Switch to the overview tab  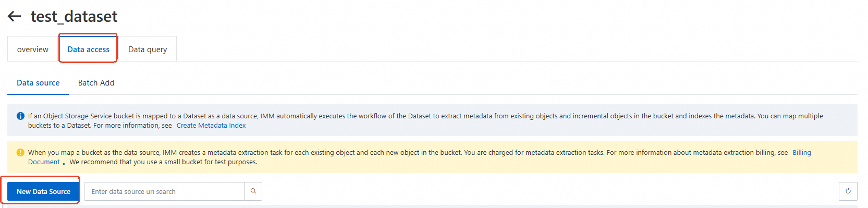[33, 49]
